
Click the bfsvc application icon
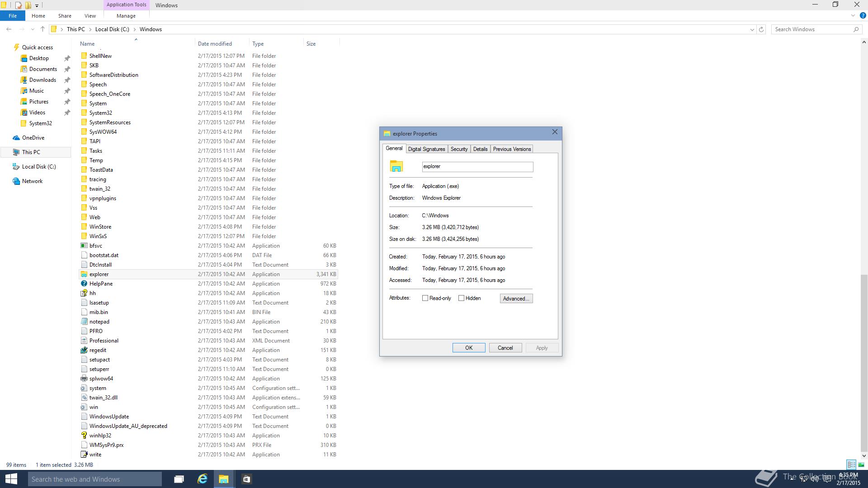pos(84,246)
